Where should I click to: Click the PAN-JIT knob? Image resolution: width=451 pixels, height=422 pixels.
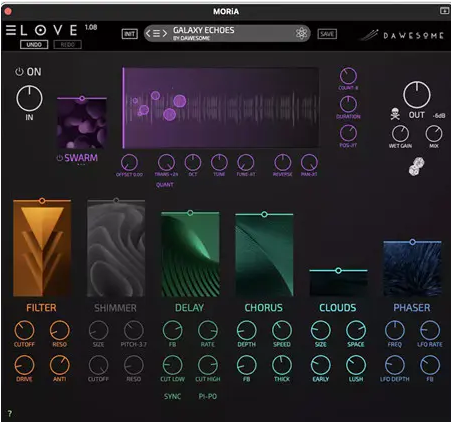(309, 163)
